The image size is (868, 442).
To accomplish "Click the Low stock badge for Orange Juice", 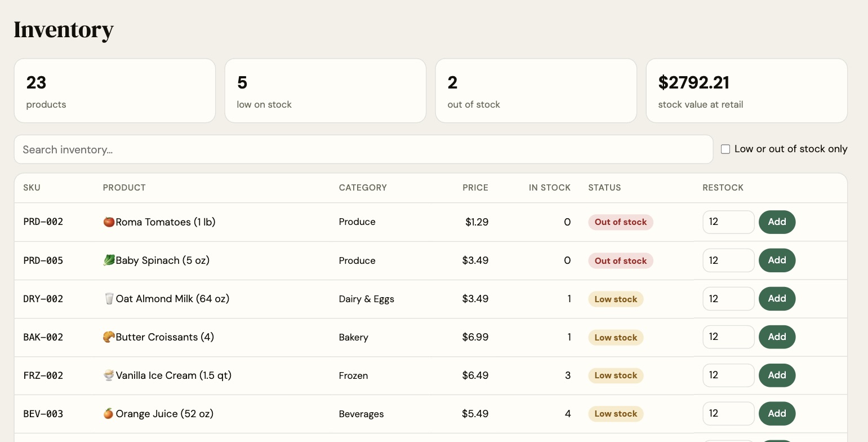I will coord(616,414).
